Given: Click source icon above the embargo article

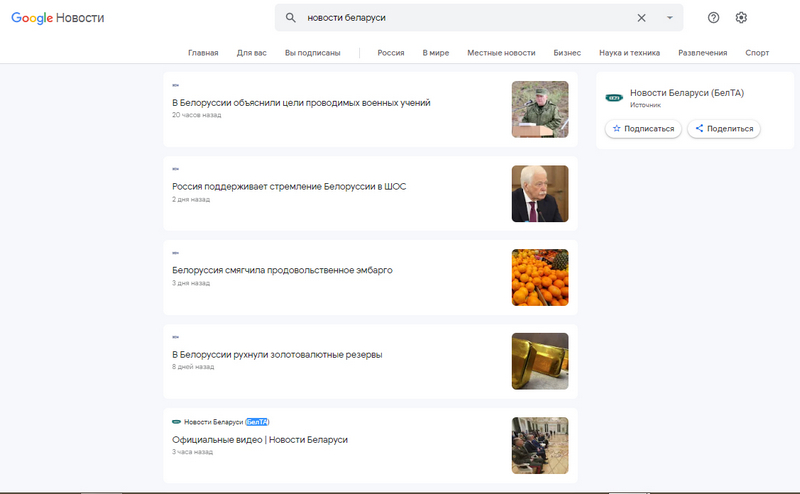Looking at the screenshot, I should point(176,254).
